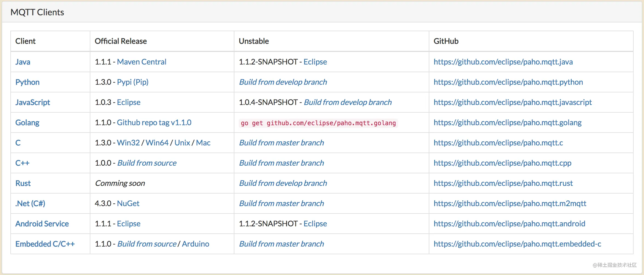Open the paho.mqtt.java GitHub URL
The image size is (644, 275).
pos(503,62)
